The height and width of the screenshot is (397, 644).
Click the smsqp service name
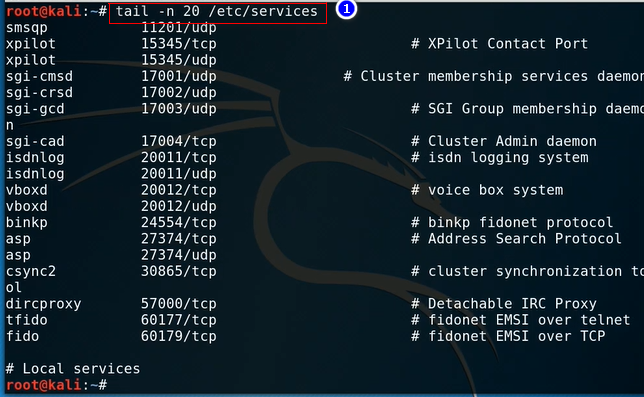27,28
